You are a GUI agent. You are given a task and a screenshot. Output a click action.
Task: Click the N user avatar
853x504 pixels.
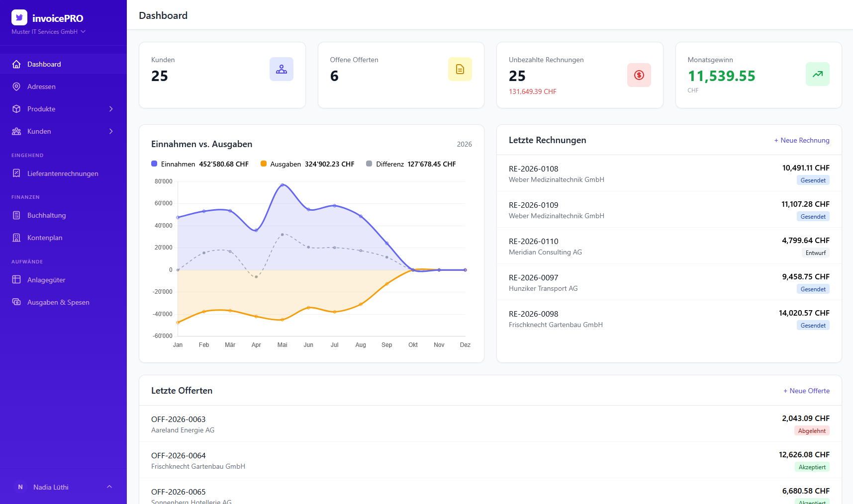[x=20, y=487]
